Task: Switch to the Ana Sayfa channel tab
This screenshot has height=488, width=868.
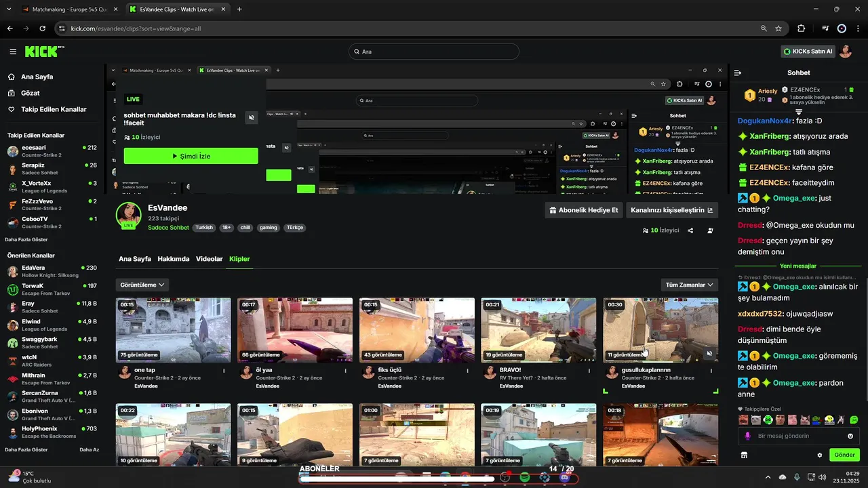Action: coord(135,259)
